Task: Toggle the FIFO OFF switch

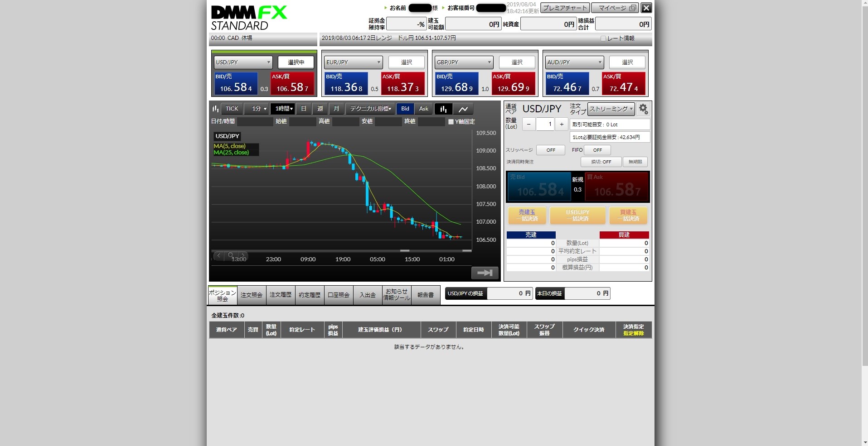Action: coord(597,150)
